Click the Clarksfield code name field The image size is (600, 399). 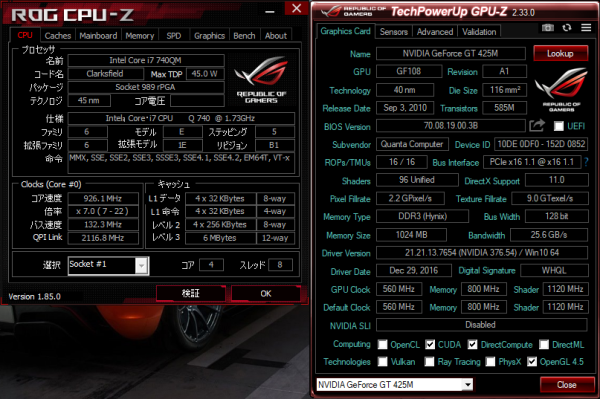tap(105, 73)
